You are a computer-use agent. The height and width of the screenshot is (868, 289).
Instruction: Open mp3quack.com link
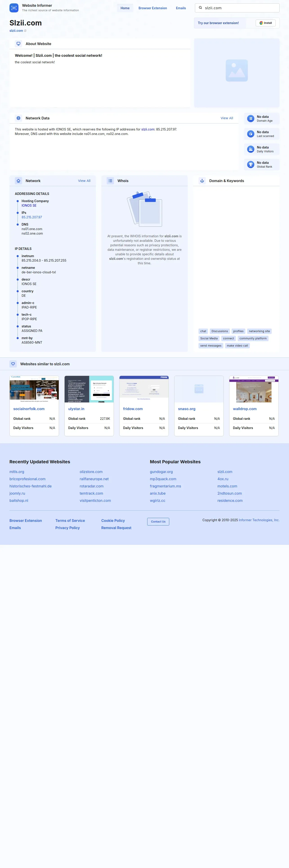[163, 479]
